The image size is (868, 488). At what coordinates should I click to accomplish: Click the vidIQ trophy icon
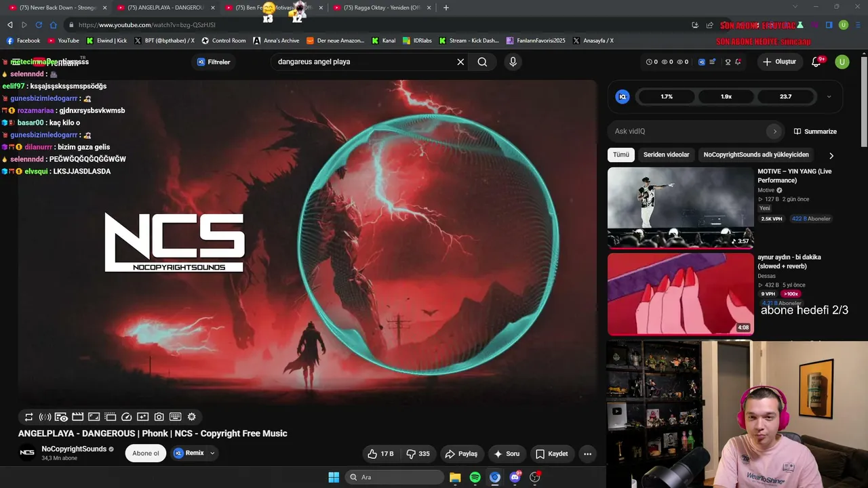point(728,62)
